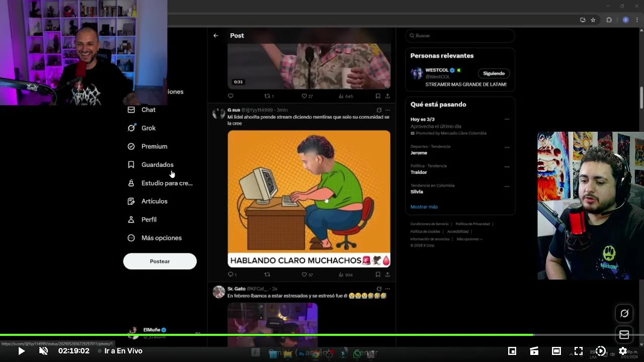This screenshot has width=644, height=362.
Task: Open G sus profile avatar
Action: coord(218,114)
